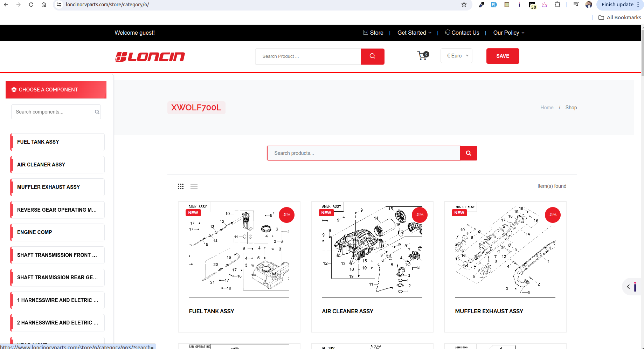This screenshot has height=349, width=644.
Task: Expand the Our Policy menu
Action: [509, 33]
